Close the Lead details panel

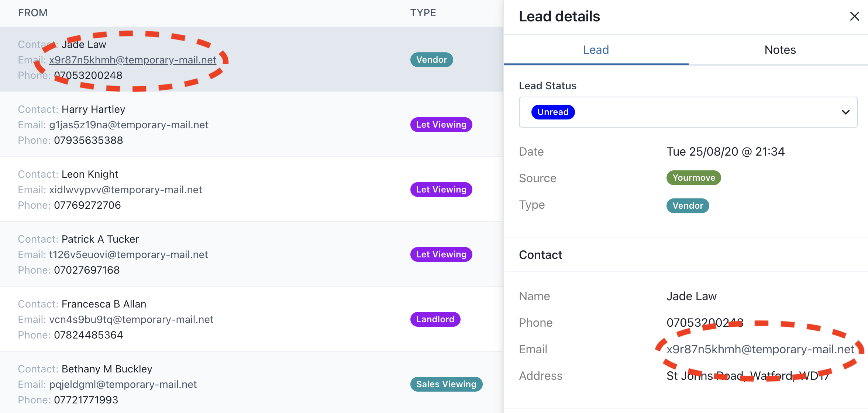click(x=854, y=16)
